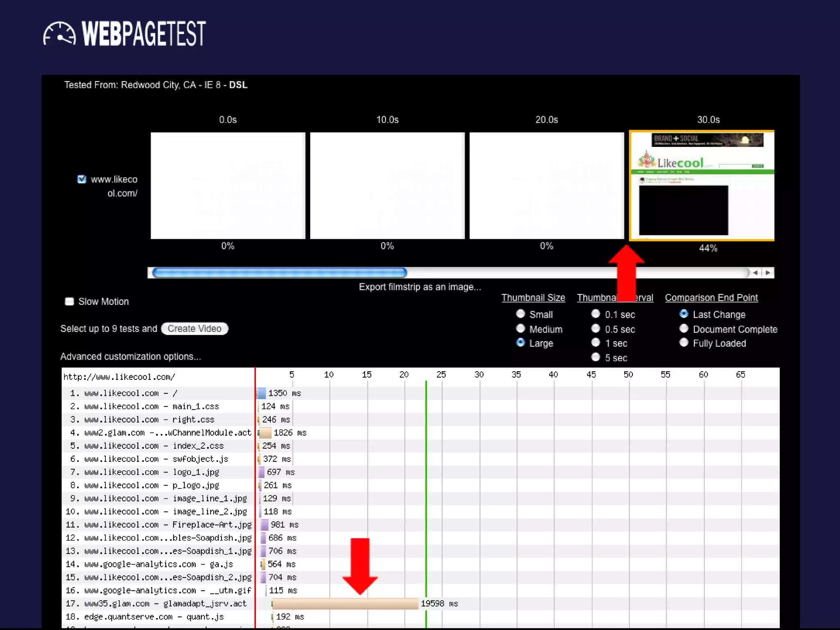Click the filmstrip scrollbar left arrow

(755, 273)
